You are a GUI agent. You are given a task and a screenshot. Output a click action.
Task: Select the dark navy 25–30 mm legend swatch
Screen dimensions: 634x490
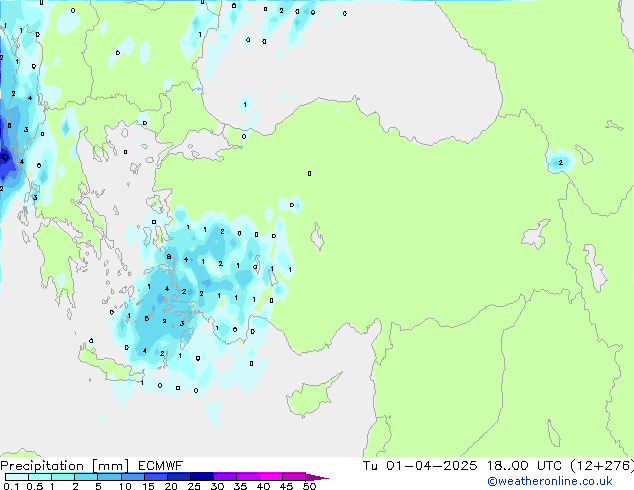coord(201,477)
